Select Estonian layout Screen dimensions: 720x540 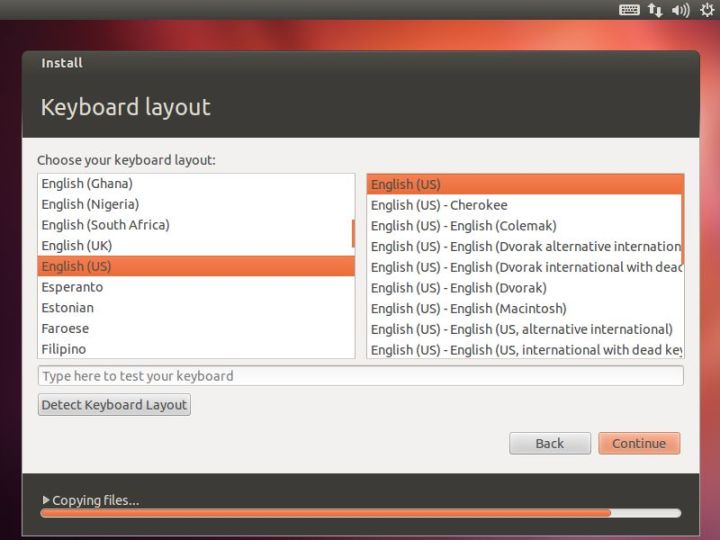196,308
